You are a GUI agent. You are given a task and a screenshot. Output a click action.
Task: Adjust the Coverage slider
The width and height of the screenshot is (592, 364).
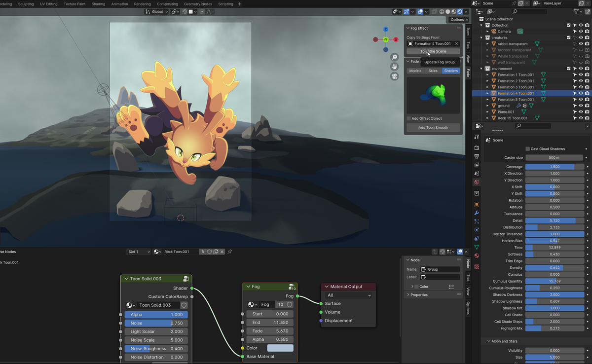555,167
